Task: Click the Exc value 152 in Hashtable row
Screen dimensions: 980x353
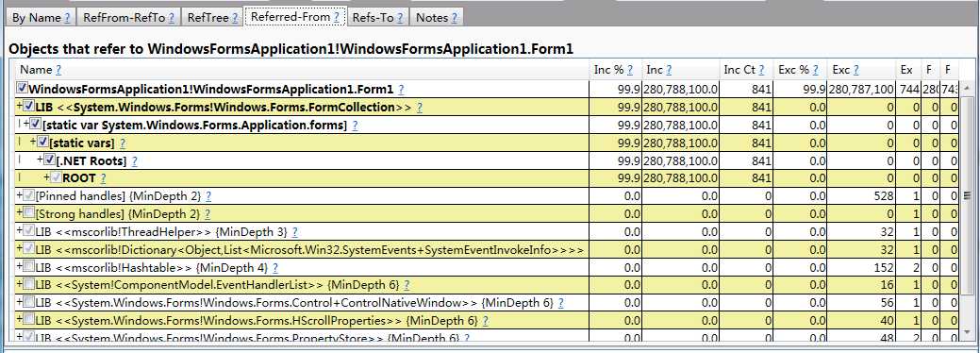Action: [x=884, y=268]
